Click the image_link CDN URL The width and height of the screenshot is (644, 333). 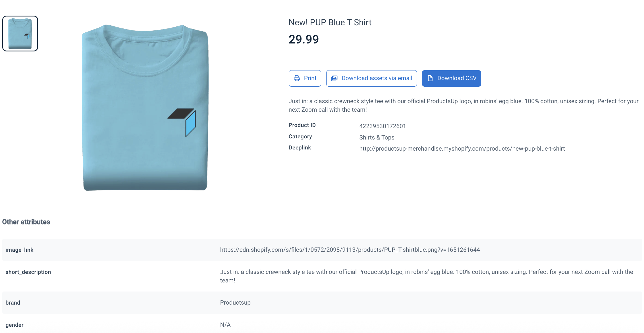[x=350, y=250]
